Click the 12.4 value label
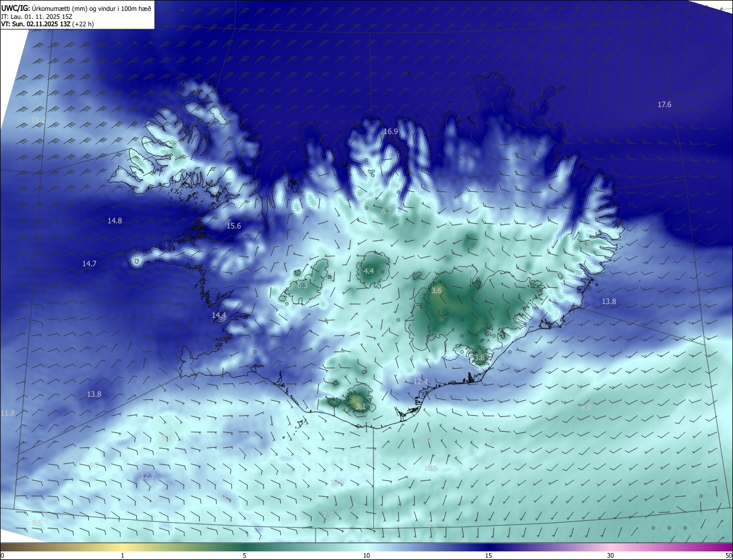 tap(420, 381)
